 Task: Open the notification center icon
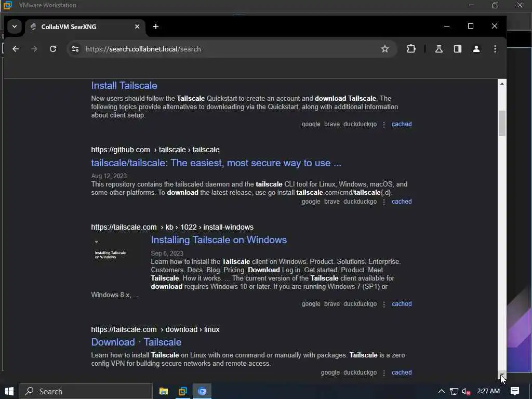(x=515, y=391)
